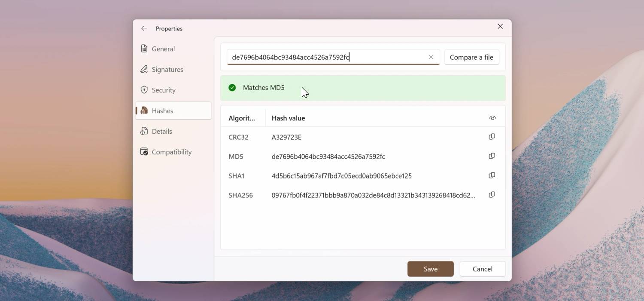Toggle hash visibility with the eye icon
644x301 pixels.
pos(492,117)
